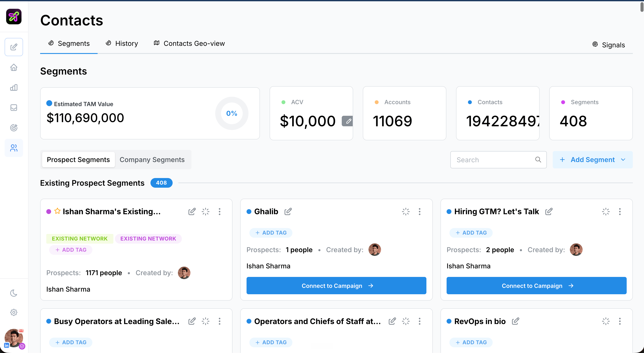Switch to the History tab
The width and height of the screenshot is (644, 353).
click(122, 43)
